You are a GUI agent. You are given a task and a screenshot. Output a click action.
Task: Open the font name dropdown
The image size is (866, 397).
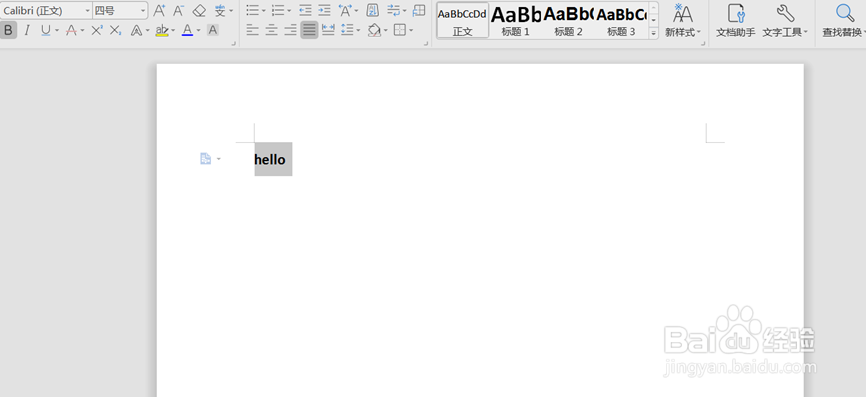click(x=87, y=10)
